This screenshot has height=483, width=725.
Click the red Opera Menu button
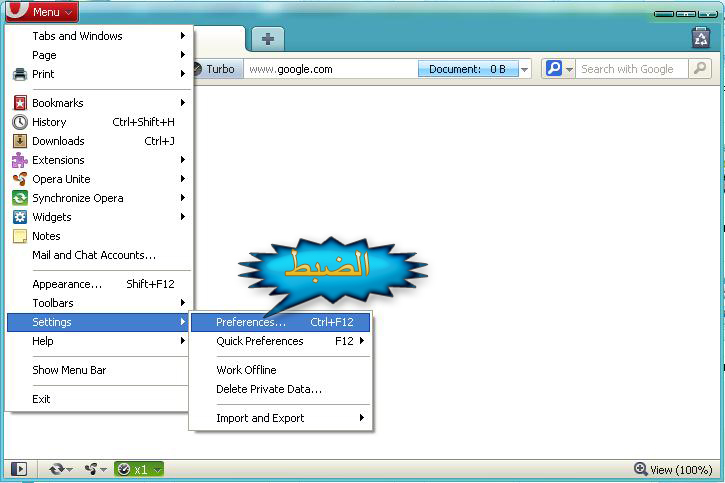point(42,12)
